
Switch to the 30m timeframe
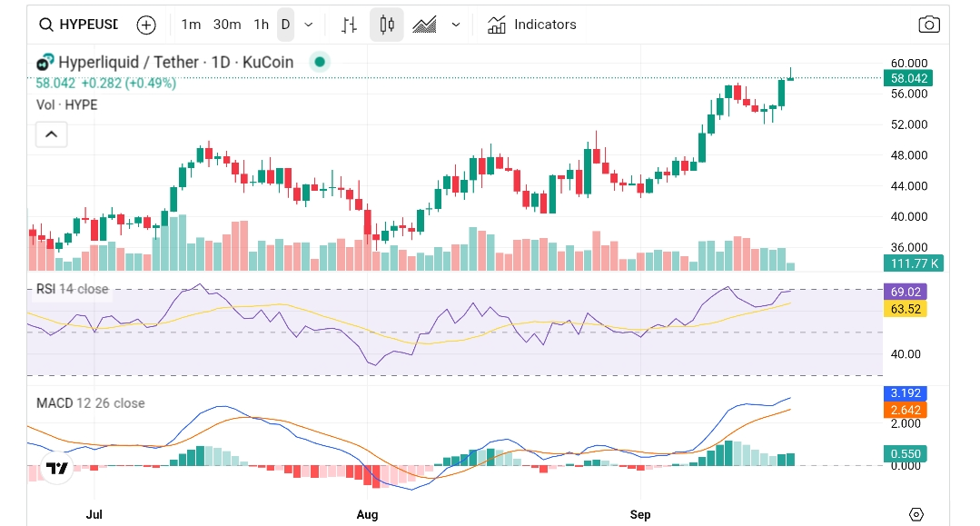tap(226, 25)
